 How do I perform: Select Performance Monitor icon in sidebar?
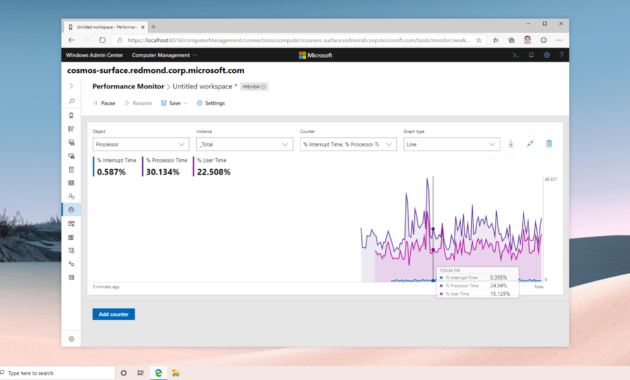pyautogui.click(x=71, y=210)
